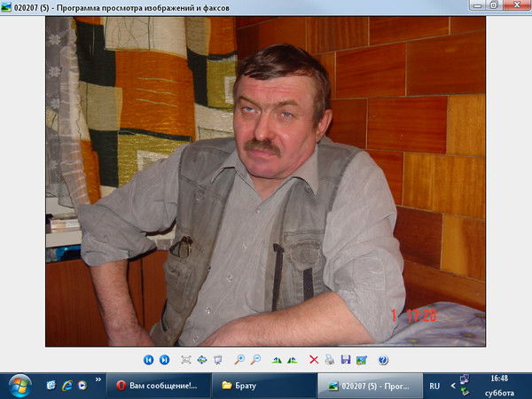Click the displayed photo in the viewer
This screenshot has width=532, height=399.
coord(265,182)
